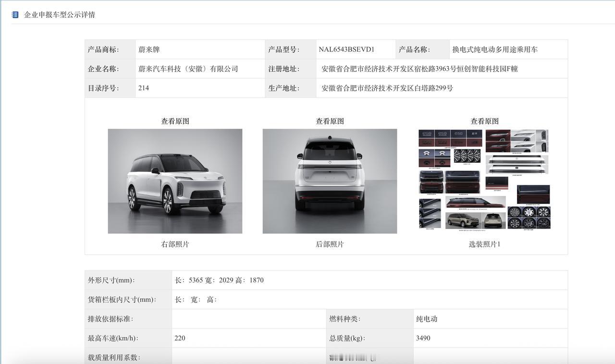Click the rear view car thumbnail
Viewport: 615px width, 364px height.
330,181
